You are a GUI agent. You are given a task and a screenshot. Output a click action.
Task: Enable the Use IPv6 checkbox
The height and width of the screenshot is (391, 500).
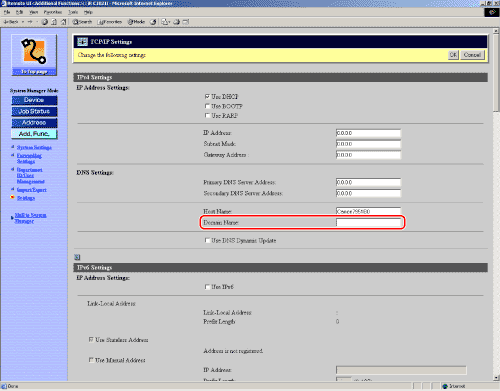coord(207,287)
